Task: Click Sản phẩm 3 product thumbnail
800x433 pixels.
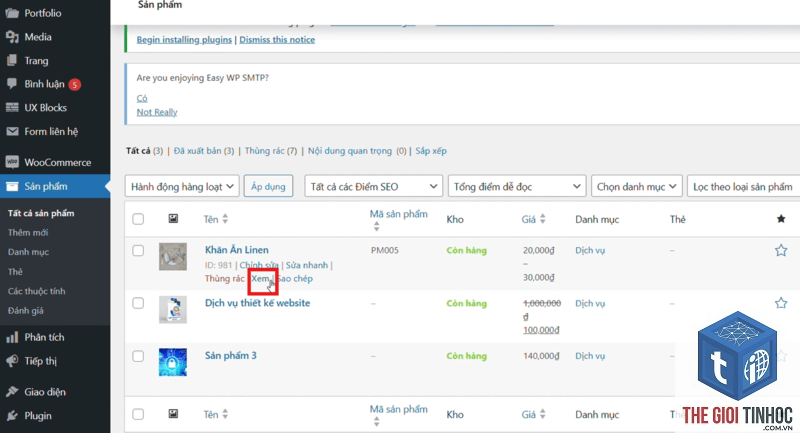Action: (173, 362)
